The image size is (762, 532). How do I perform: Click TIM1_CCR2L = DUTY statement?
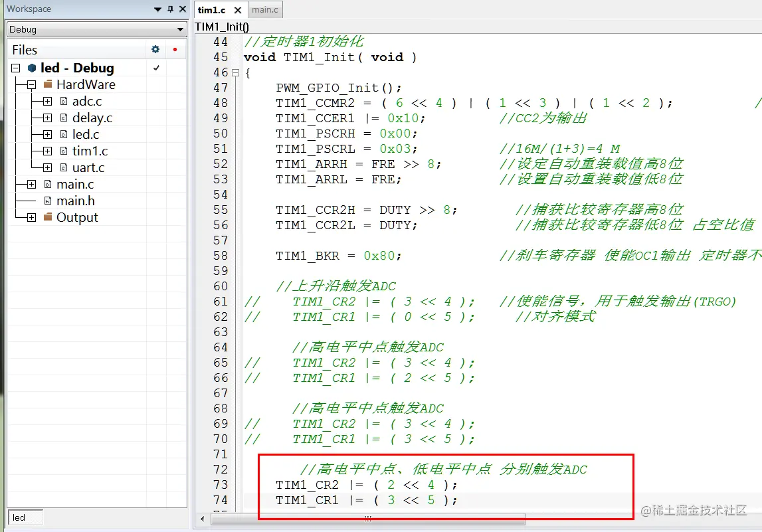click(x=347, y=225)
